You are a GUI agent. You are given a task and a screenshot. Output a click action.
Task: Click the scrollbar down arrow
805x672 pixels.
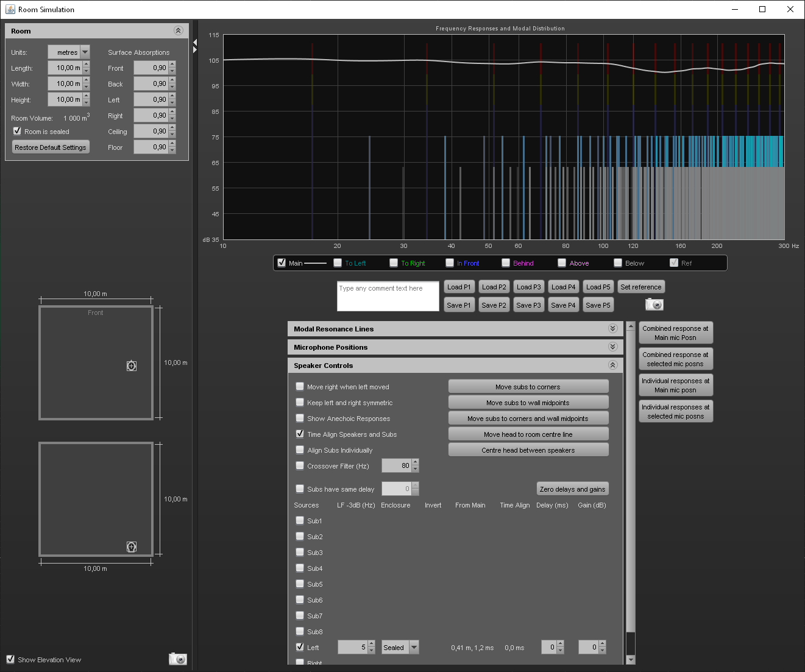point(631,660)
